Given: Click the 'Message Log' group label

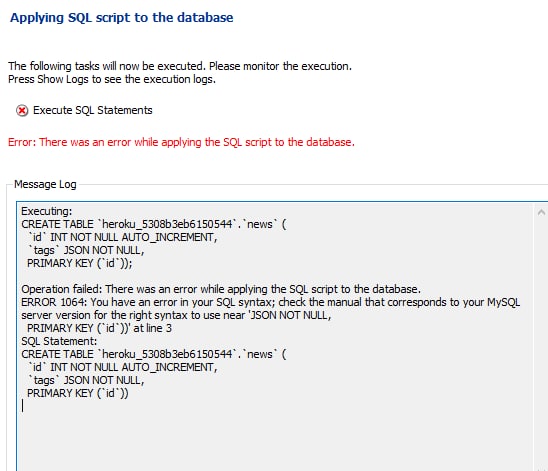Looking at the screenshot, I should coord(45,184).
